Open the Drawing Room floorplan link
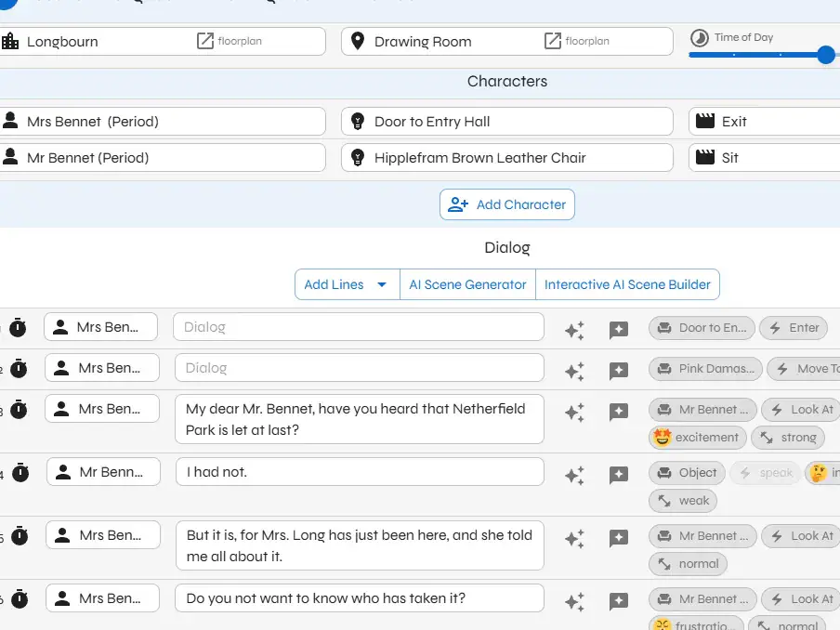The height and width of the screenshot is (630, 840). 576,41
